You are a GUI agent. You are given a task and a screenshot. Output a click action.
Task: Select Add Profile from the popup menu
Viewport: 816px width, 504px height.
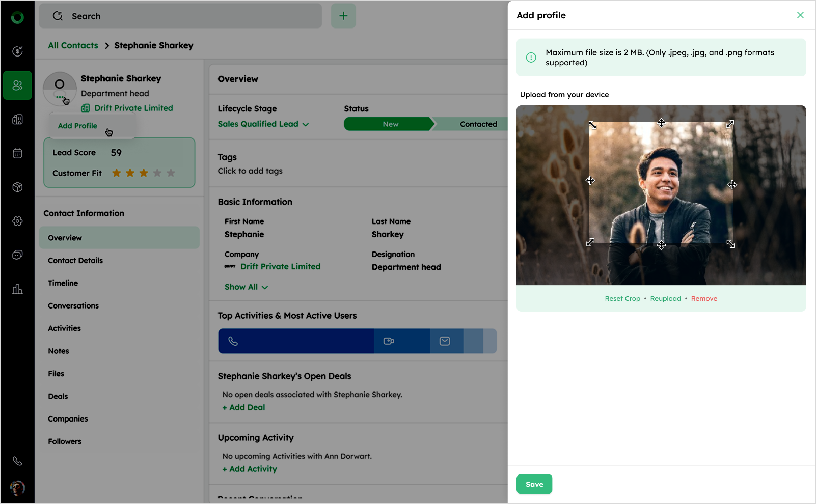point(77,126)
